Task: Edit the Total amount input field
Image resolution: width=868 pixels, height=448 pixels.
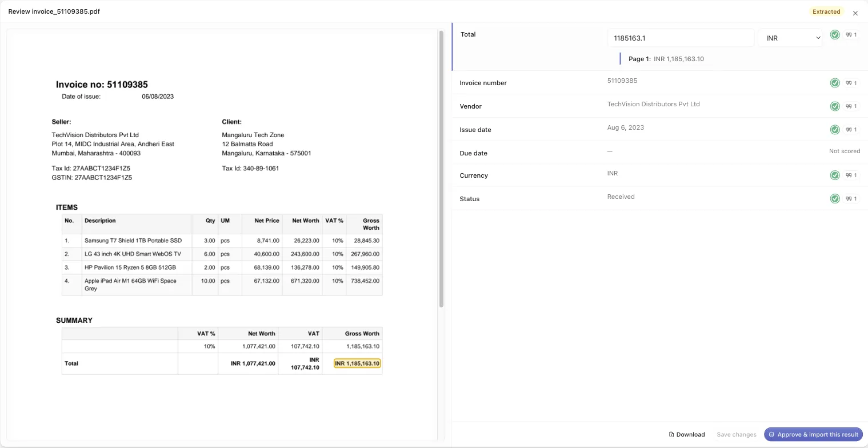Action: click(681, 38)
